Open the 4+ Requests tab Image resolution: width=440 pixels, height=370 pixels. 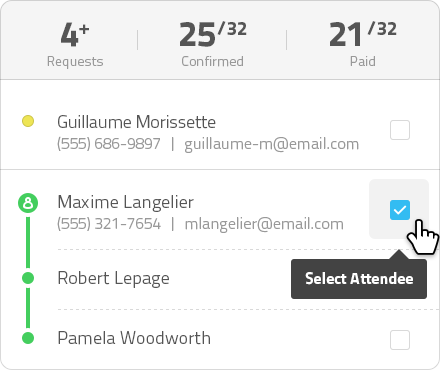(x=75, y=44)
